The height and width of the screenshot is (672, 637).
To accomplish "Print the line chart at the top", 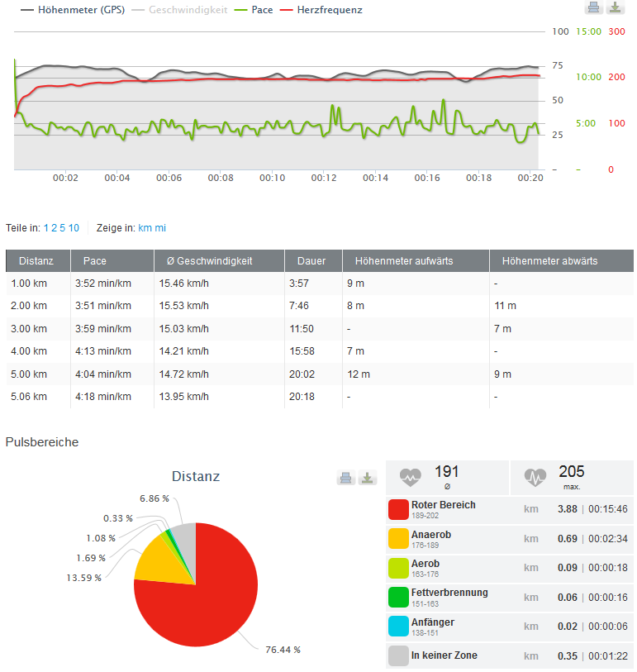I will [x=593, y=8].
